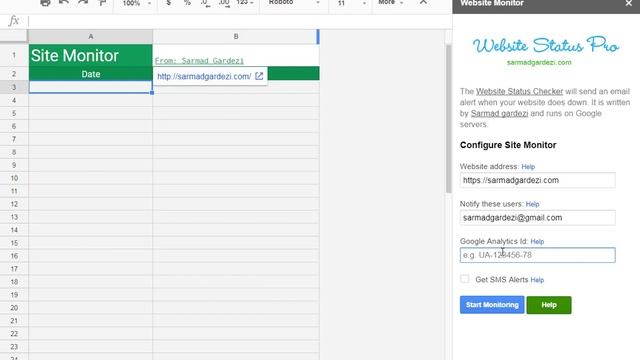
Task: Click the Configure Site Monitor heading
Action: 508,145
